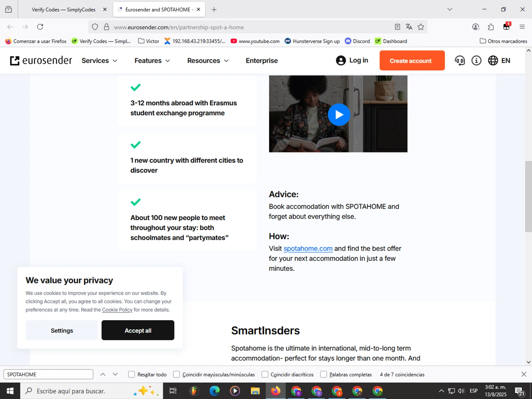This screenshot has width=532, height=399.
Task: Open www.youtube.com bookmark
Action: tap(255, 41)
